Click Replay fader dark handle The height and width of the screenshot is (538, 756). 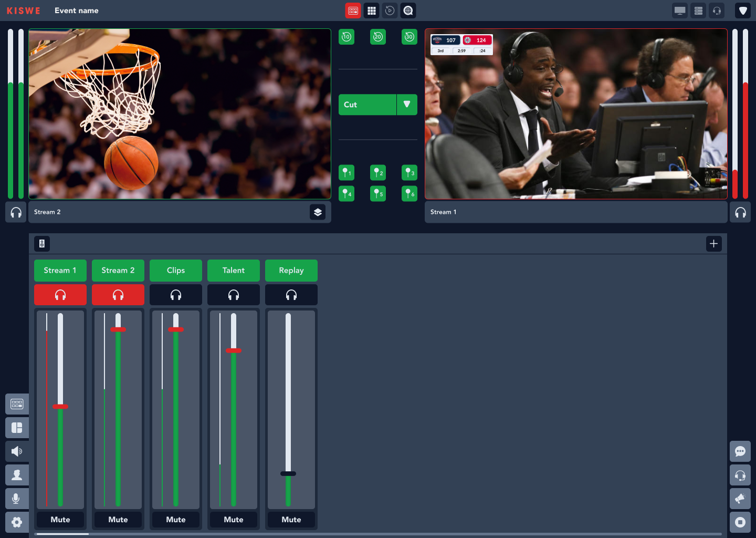[288, 473]
